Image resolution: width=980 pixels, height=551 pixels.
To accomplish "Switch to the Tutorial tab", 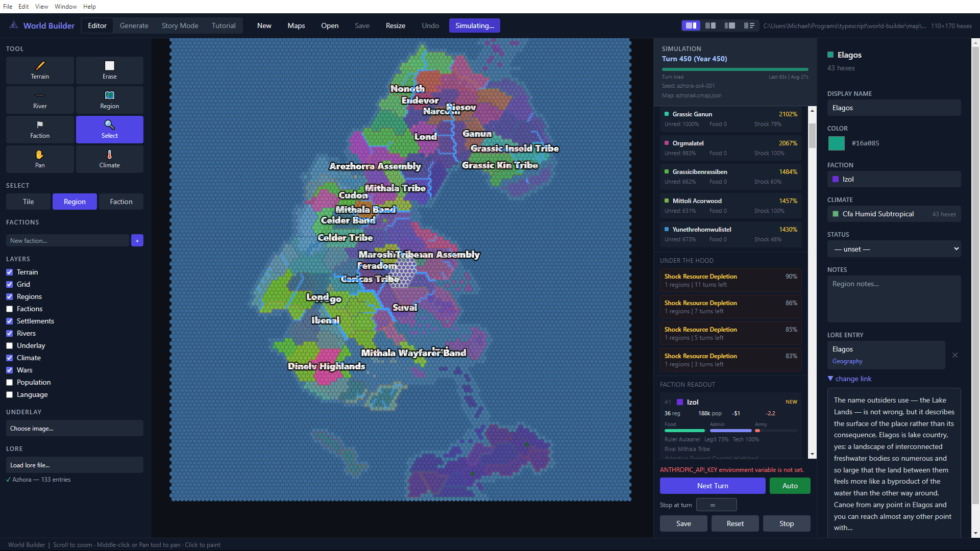I will click(224, 26).
